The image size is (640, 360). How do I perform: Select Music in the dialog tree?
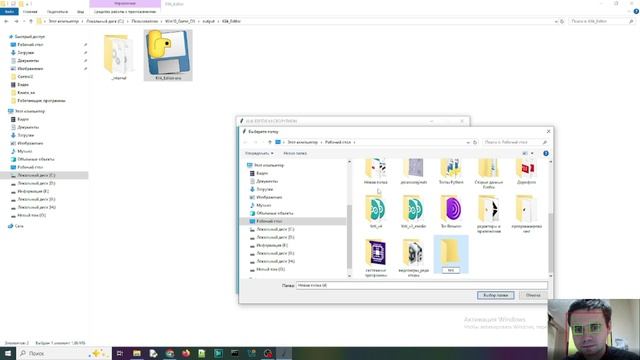[264, 205]
